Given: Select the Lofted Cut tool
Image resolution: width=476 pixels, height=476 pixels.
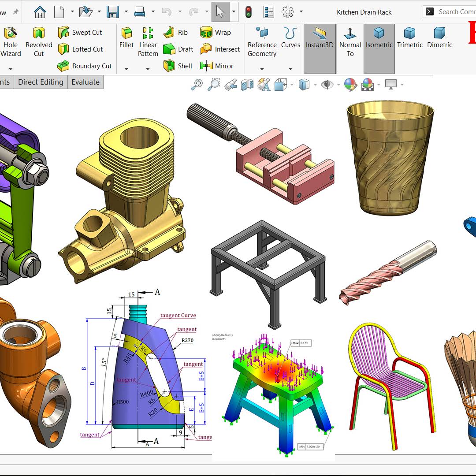Looking at the screenshot, I should click(x=81, y=49).
